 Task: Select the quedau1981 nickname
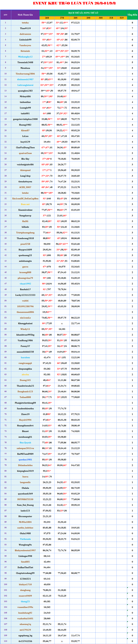pos(25,459)
